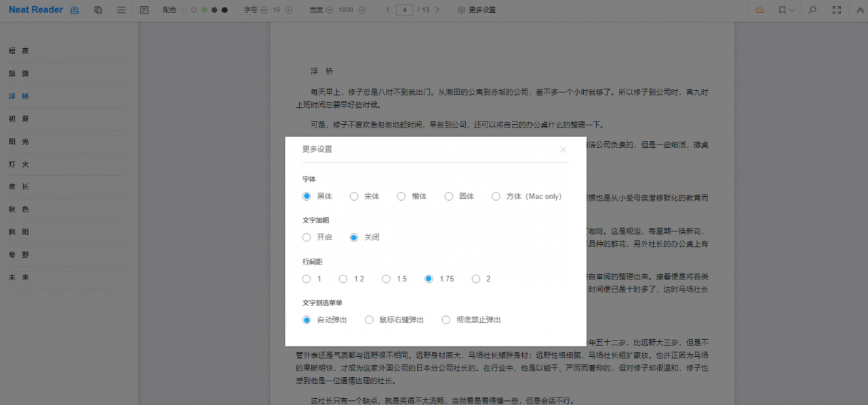
Task: Open chapter 夜长 in sidebar
Action: click(19, 187)
